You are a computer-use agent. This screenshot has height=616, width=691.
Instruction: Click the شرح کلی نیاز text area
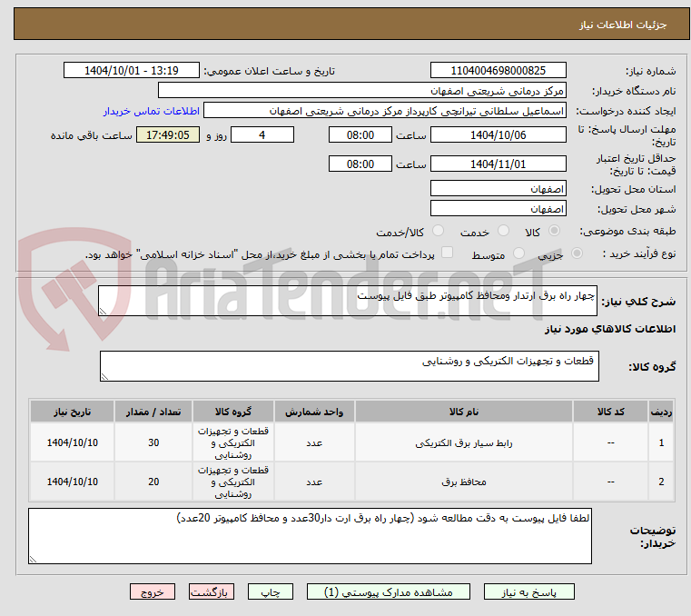tap(348, 301)
